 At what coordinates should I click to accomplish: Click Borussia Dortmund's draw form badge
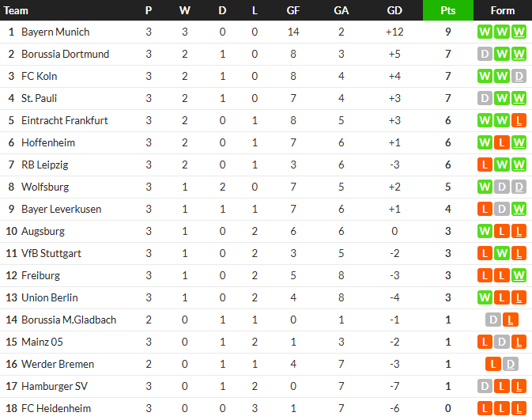(x=485, y=55)
